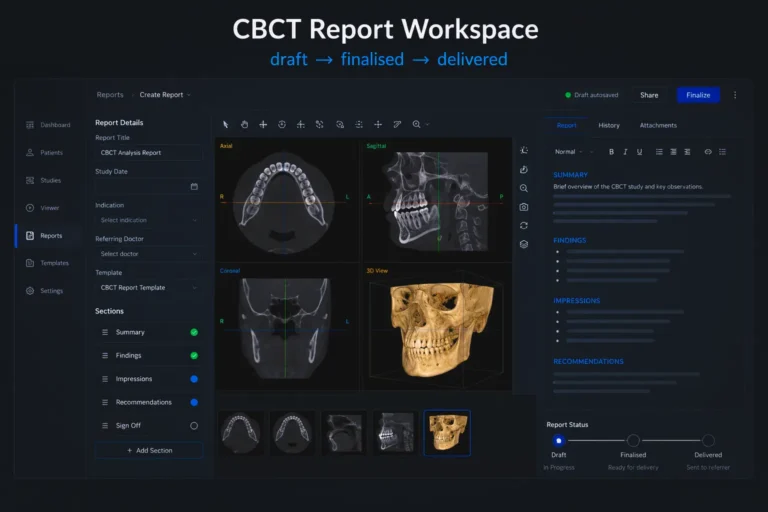
Task: Open Templates in the sidebar
Action: 47,263
